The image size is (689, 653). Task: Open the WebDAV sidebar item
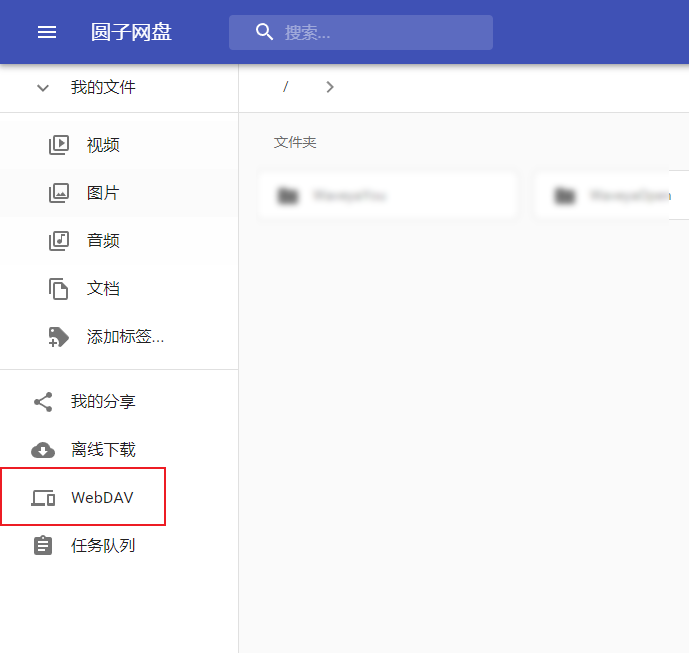[x=101, y=498]
